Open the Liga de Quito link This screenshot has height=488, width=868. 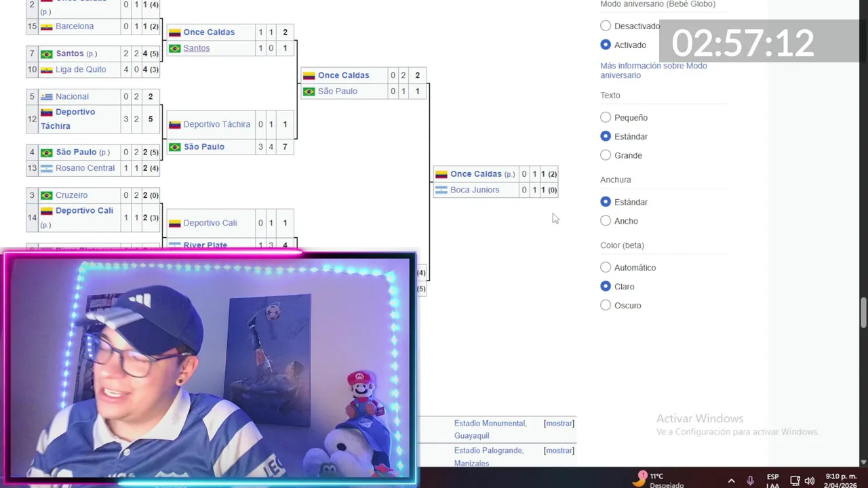81,70
